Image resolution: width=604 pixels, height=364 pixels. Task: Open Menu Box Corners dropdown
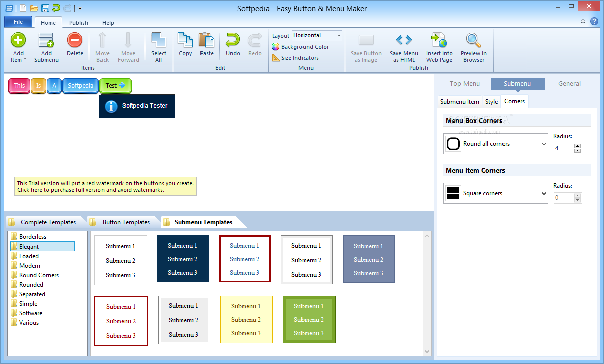tap(495, 144)
